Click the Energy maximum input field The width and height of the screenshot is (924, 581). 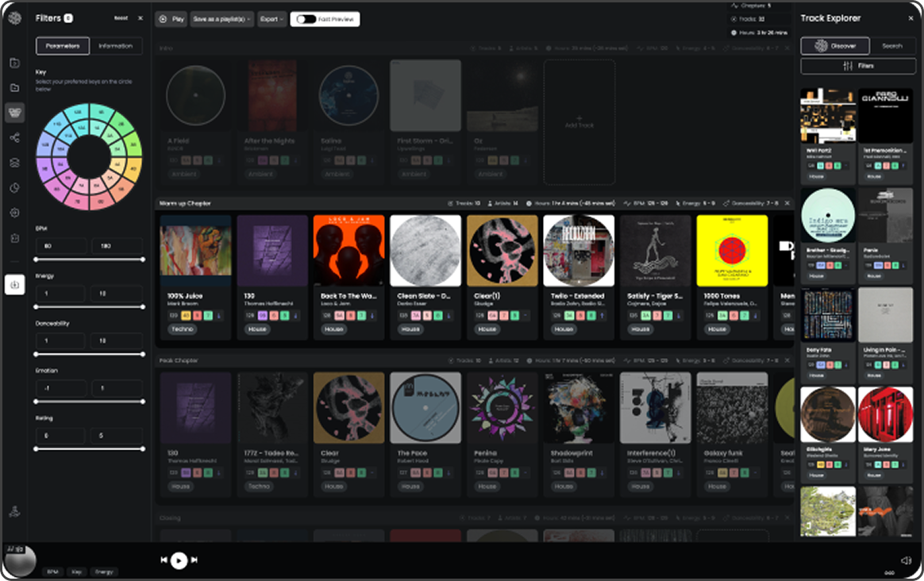(x=117, y=294)
